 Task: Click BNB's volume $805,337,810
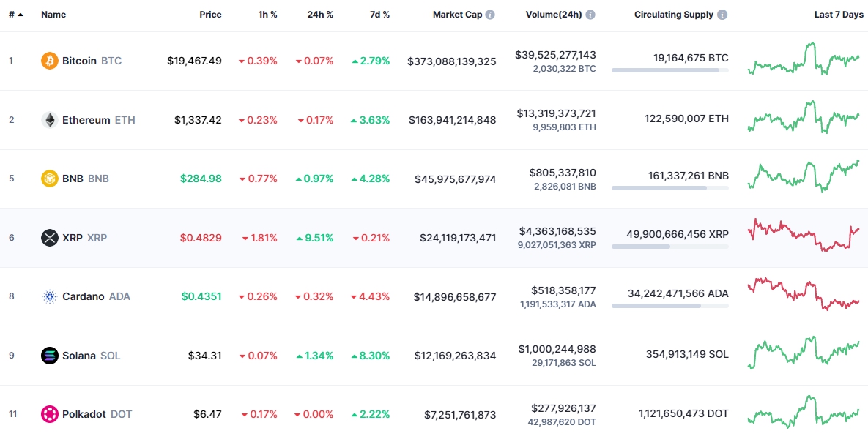563,173
